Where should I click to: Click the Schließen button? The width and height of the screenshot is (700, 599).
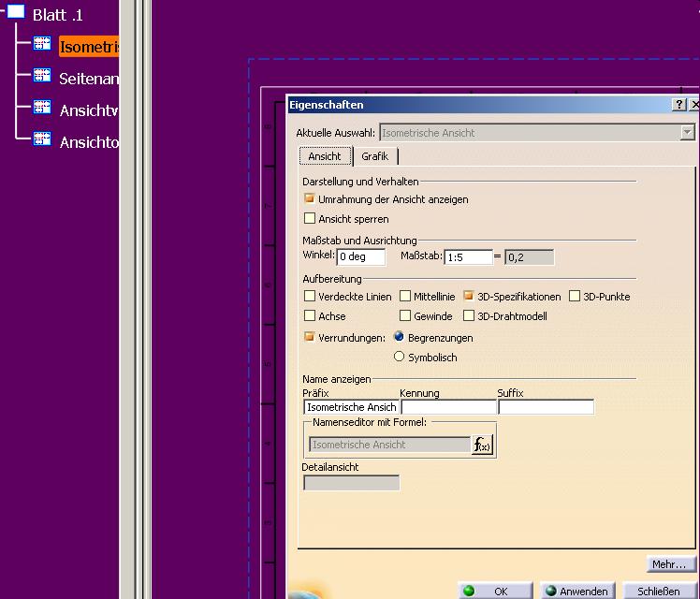coord(660,591)
